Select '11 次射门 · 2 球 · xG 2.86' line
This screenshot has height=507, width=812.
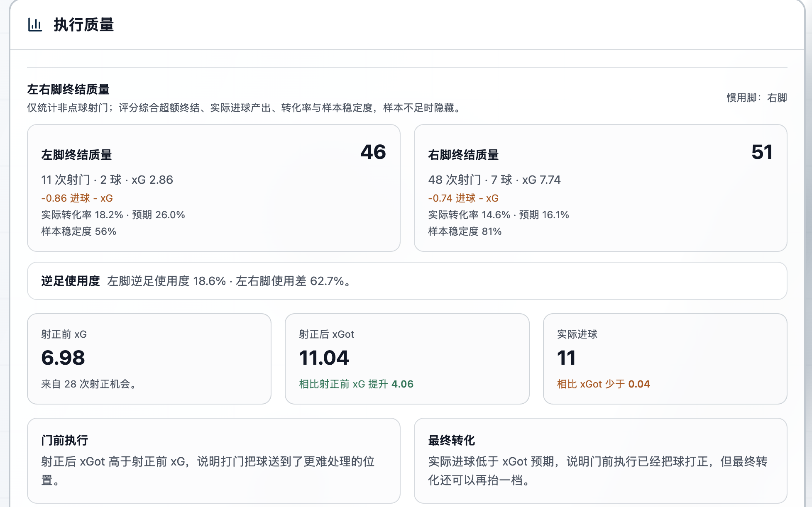point(107,180)
